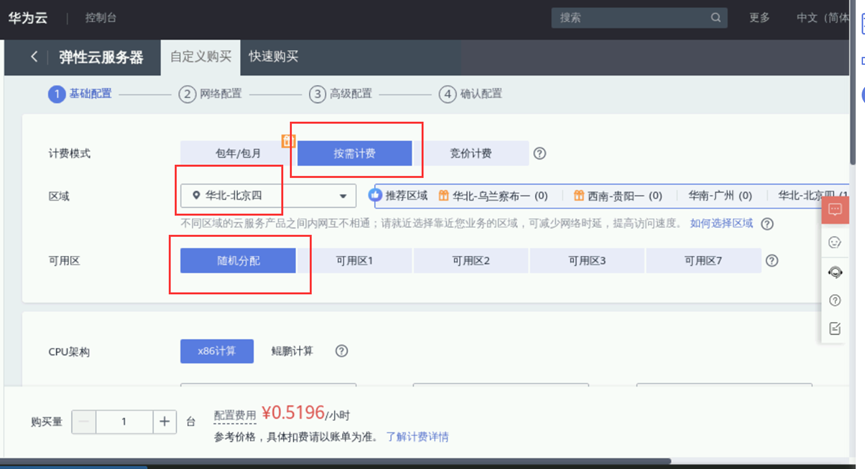Image resolution: width=865 pixels, height=469 pixels.
Task: Pick recommended region 华北-乌兰察布一
Action: click(493, 195)
